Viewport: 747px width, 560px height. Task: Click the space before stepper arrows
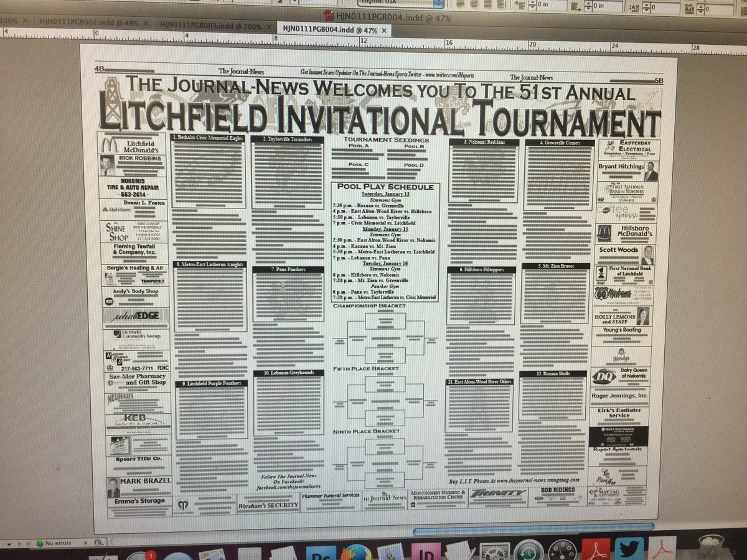pyautogui.click(x=646, y=7)
